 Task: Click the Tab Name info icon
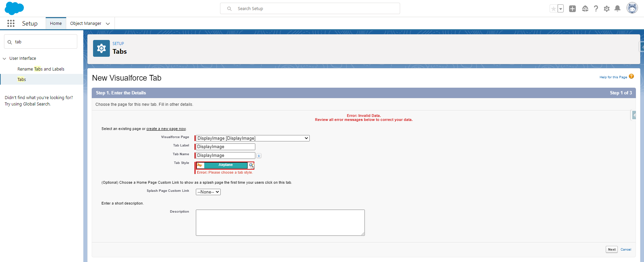click(x=259, y=156)
